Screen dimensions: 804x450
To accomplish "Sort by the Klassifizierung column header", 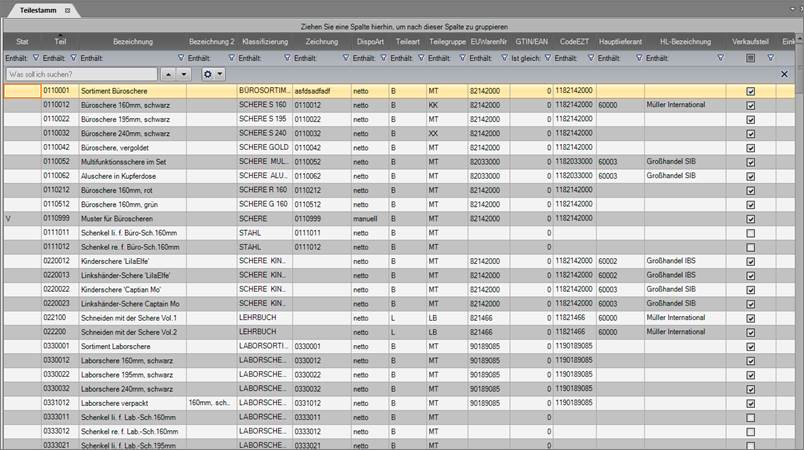I will point(265,42).
